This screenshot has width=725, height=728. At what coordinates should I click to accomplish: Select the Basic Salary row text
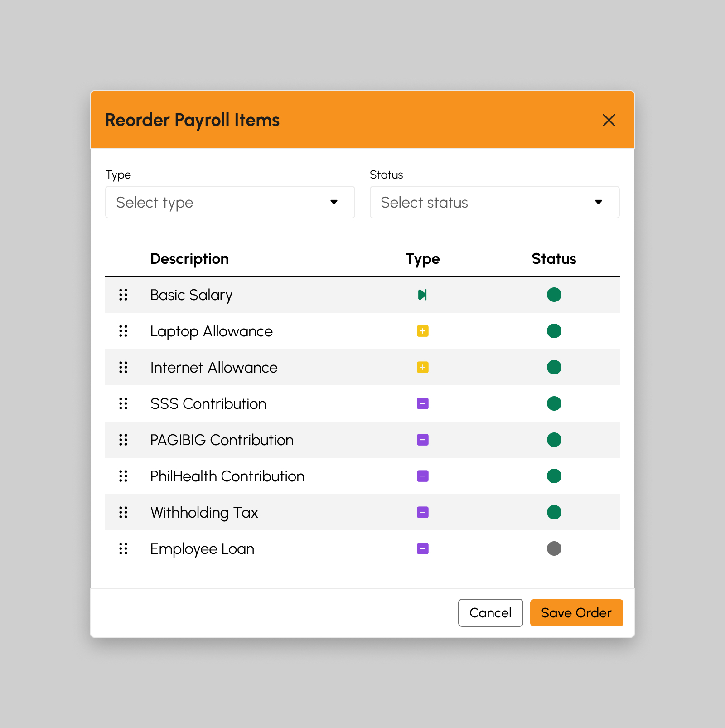(191, 295)
